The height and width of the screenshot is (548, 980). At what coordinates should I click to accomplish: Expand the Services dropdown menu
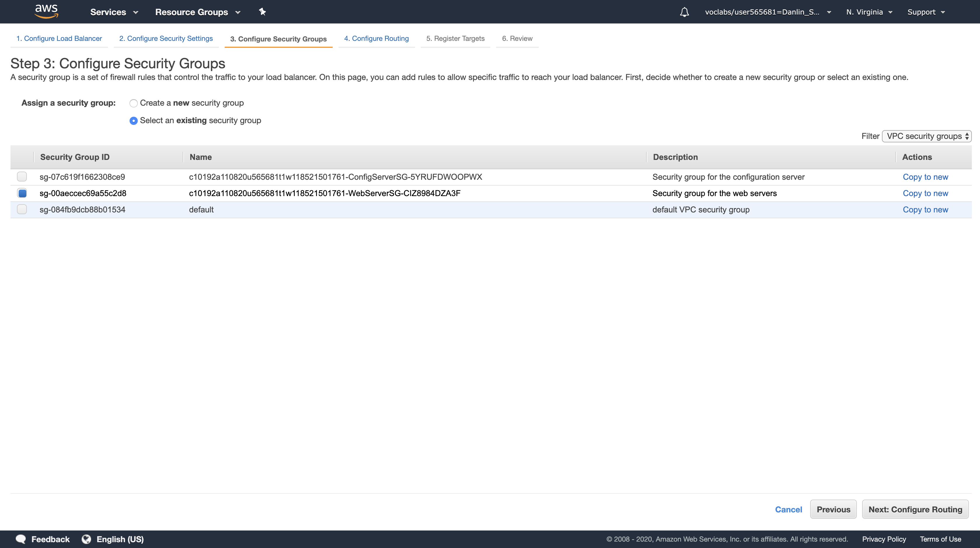click(x=114, y=12)
